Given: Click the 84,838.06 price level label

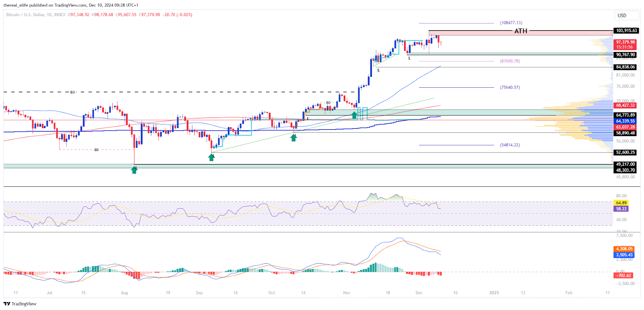Looking at the screenshot, I should [625, 67].
